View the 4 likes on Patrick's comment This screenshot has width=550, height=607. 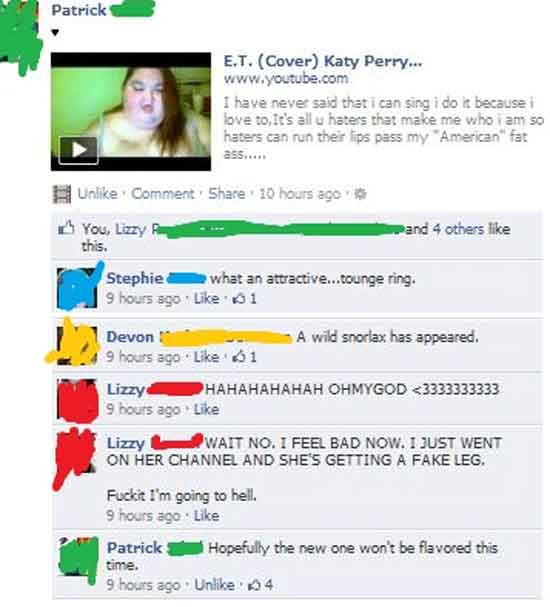[x=260, y=585]
